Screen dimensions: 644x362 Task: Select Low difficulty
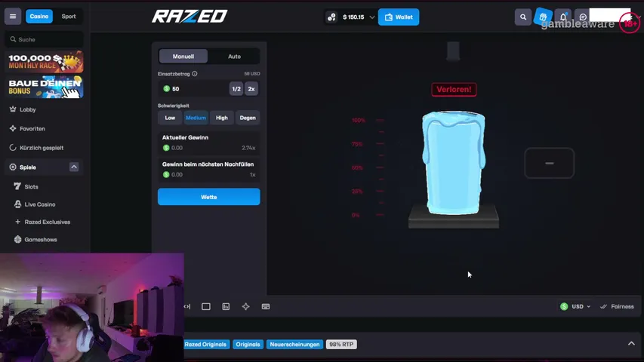pos(170,118)
